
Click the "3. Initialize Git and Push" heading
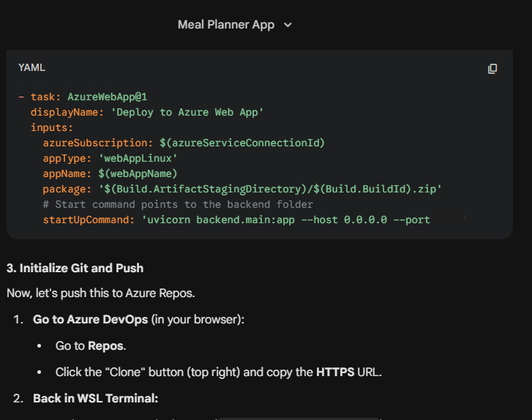pos(75,268)
